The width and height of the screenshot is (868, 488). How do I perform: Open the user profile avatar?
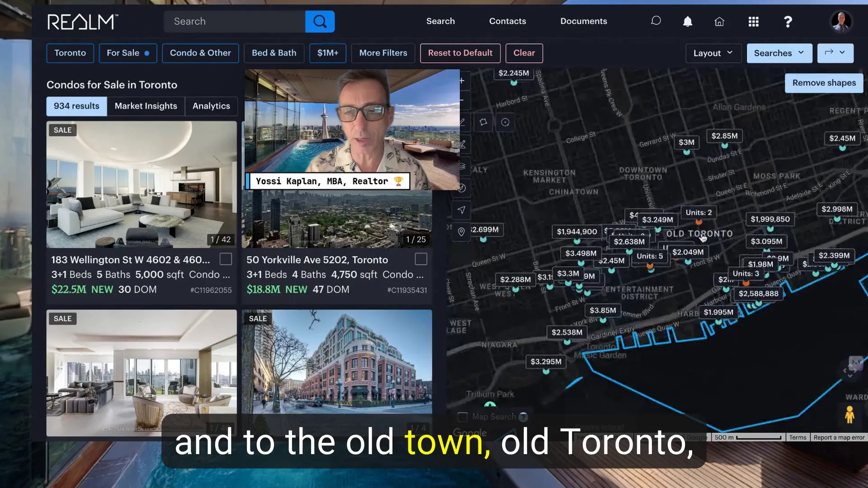click(x=841, y=21)
